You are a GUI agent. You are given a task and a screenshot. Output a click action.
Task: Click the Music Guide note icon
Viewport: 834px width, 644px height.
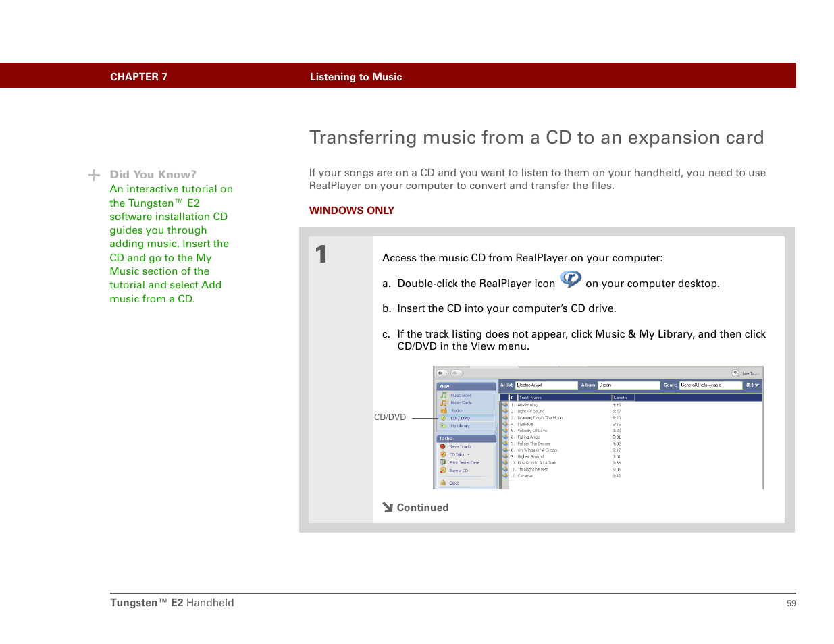point(444,403)
